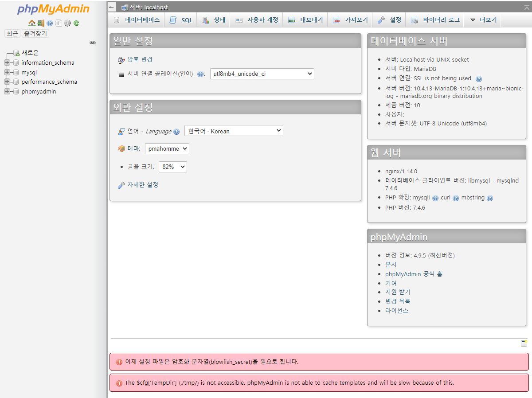Click the chain link icon in navigation panel
Image resolution: width=532 pixels, height=398 pixels.
(x=93, y=43)
